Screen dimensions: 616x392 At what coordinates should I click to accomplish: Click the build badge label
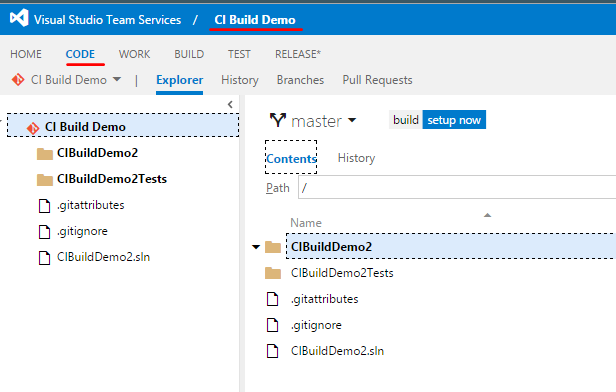(x=405, y=120)
